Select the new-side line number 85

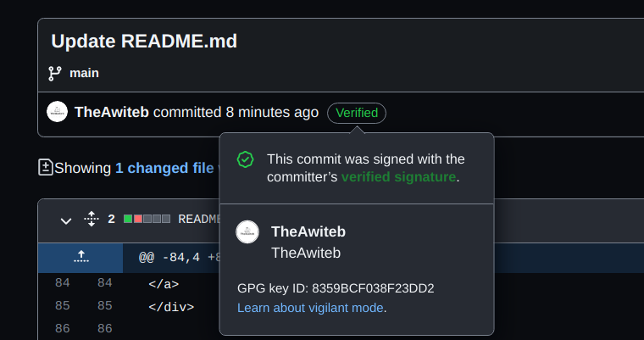click(x=104, y=306)
